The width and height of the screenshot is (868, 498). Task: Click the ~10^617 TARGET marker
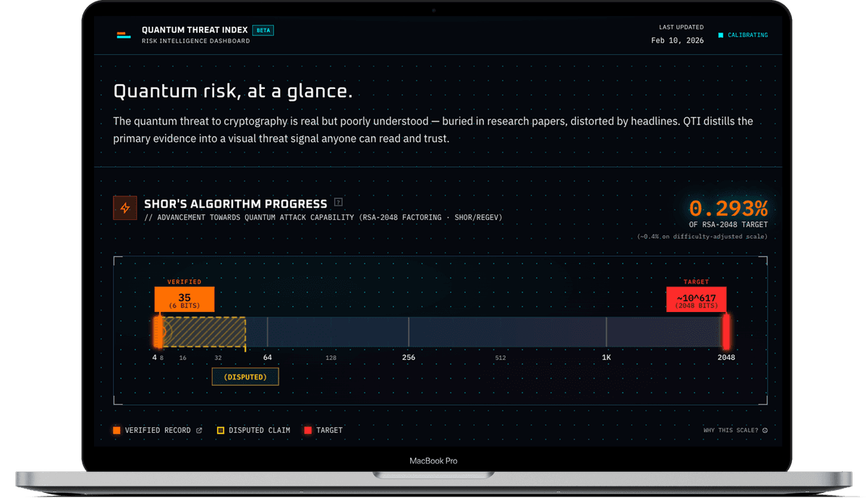(x=696, y=298)
